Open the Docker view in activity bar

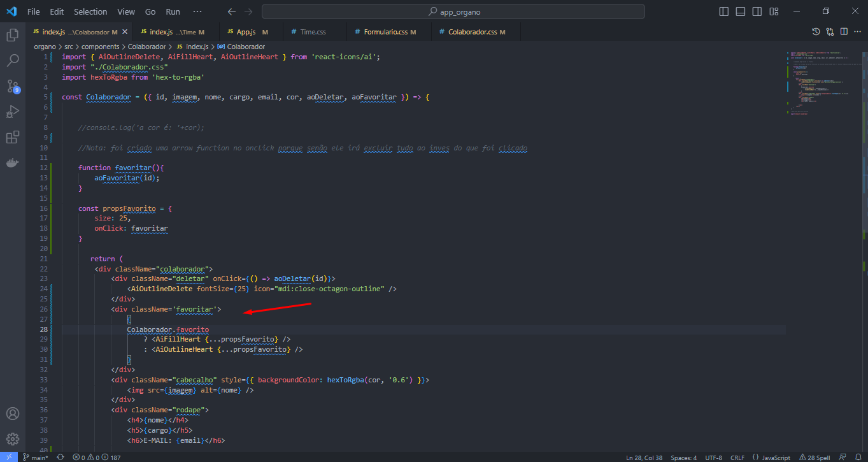[x=12, y=163]
